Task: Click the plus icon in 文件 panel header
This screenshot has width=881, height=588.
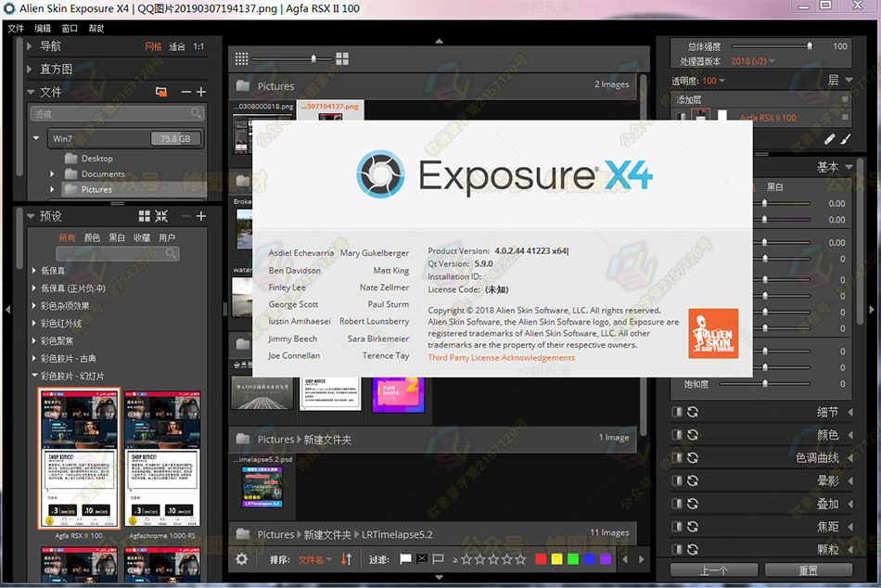Action: [x=201, y=92]
